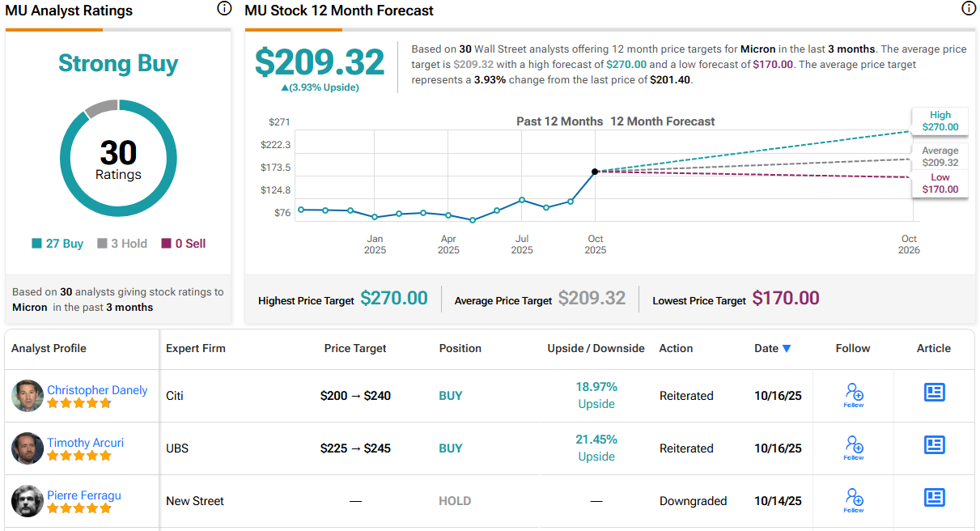This screenshot has height=531, width=980.
Task: Open Timothy Arcuri analyst profile link
Action: coord(85,443)
